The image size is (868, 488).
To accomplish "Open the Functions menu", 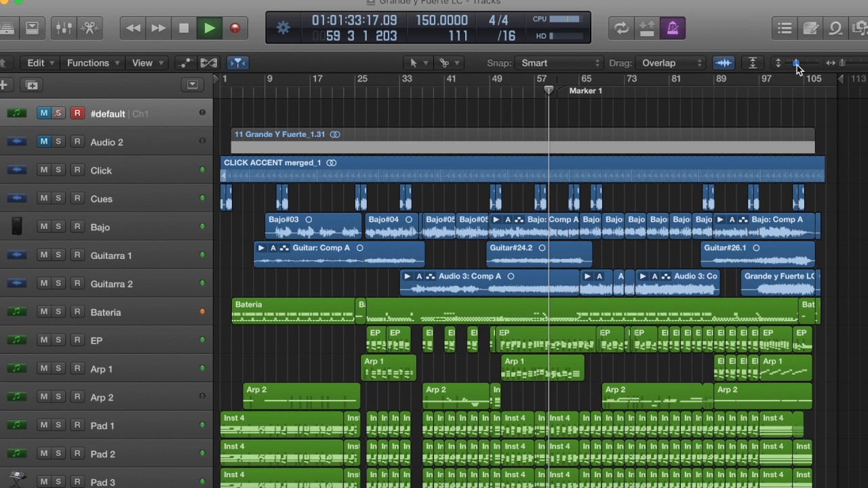I will pyautogui.click(x=94, y=63).
